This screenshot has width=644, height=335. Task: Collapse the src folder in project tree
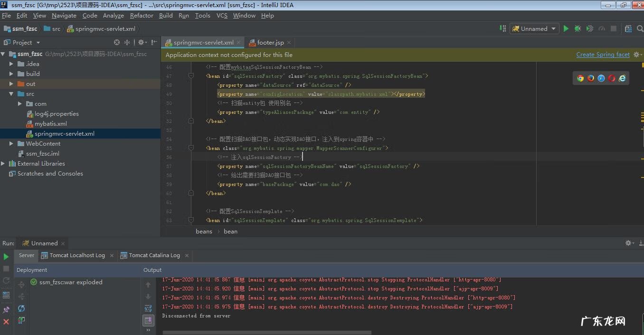click(x=11, y=94)
